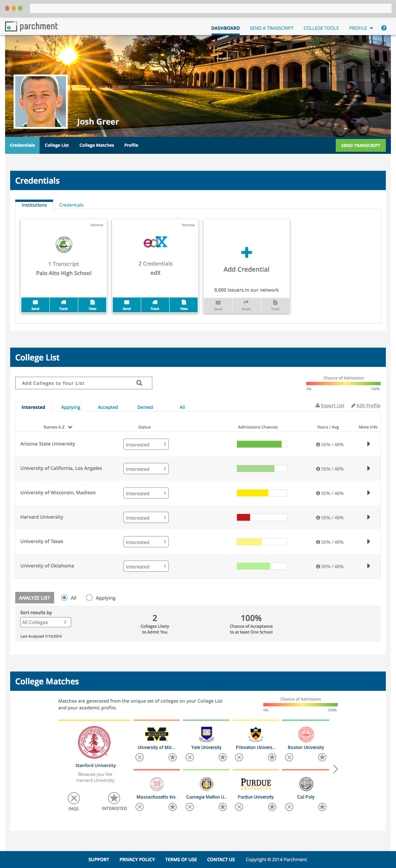Track the edX credentials
The image size is (396, 868).
coord(155,305)
